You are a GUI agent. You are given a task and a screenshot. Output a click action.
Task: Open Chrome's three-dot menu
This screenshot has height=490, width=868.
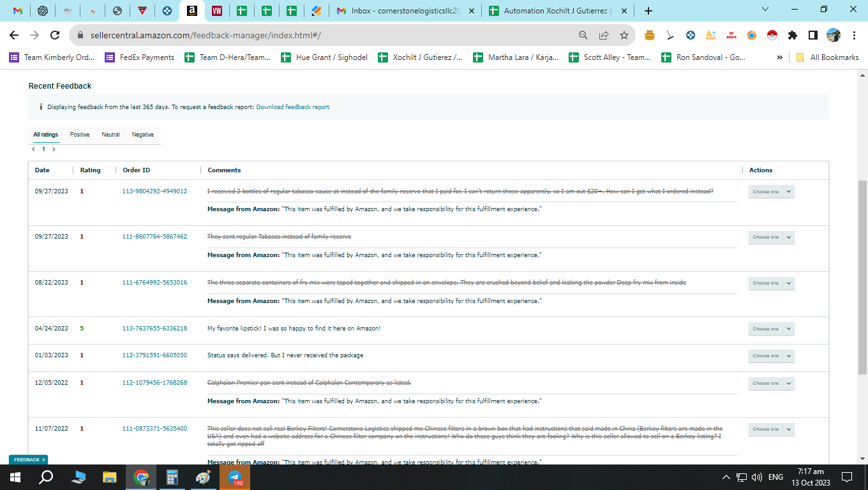pos(854,35)
